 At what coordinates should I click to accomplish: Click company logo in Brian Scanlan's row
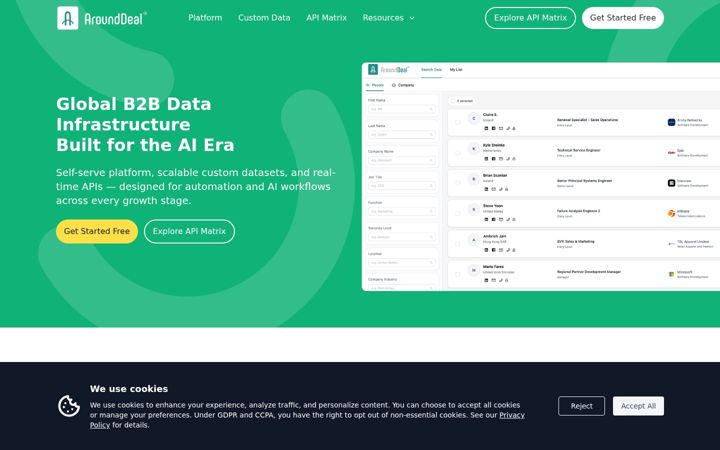671,183
